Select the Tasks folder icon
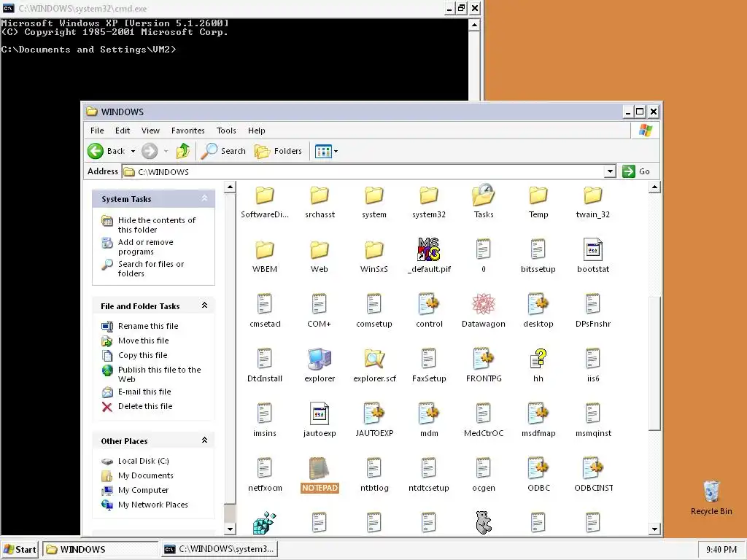This screenshot has width=747, height=560. 484,195
